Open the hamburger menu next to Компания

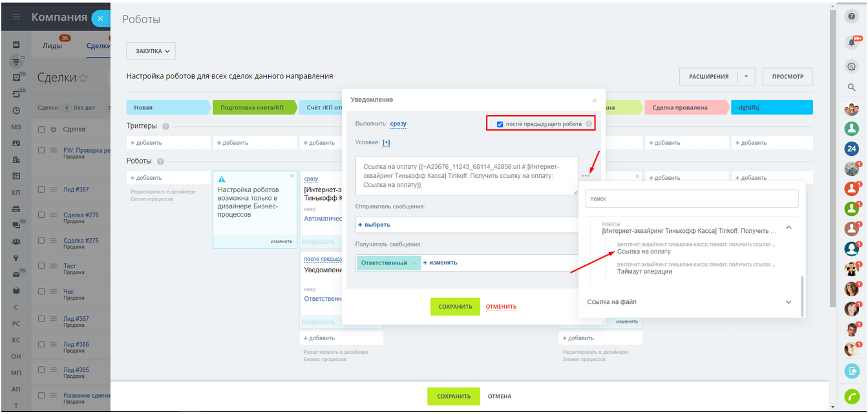[x=16, y=17]
